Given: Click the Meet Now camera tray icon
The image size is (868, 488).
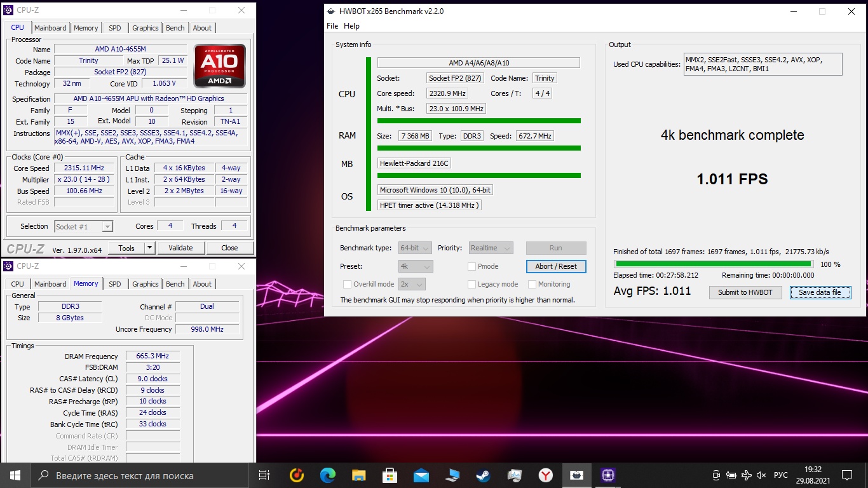Looking at the screenshot, I should [x=716, y=475].
